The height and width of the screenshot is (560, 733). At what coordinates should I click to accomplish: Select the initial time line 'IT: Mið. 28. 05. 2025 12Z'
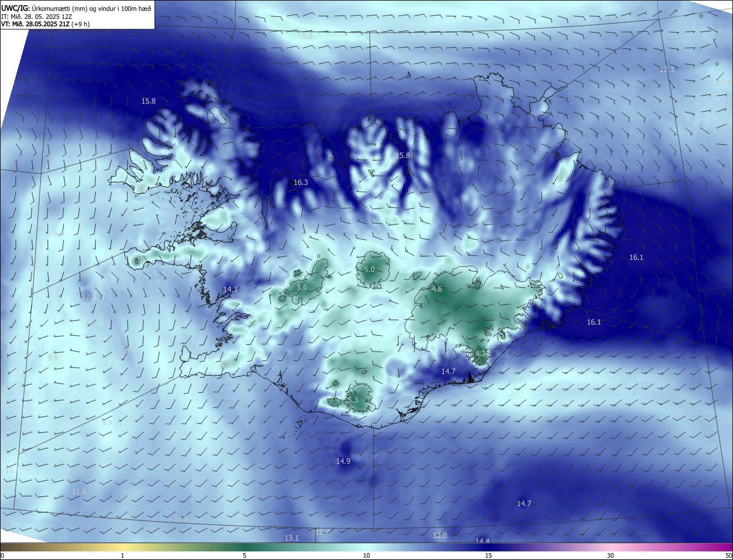pyautogui.click(x=37, y=16)
